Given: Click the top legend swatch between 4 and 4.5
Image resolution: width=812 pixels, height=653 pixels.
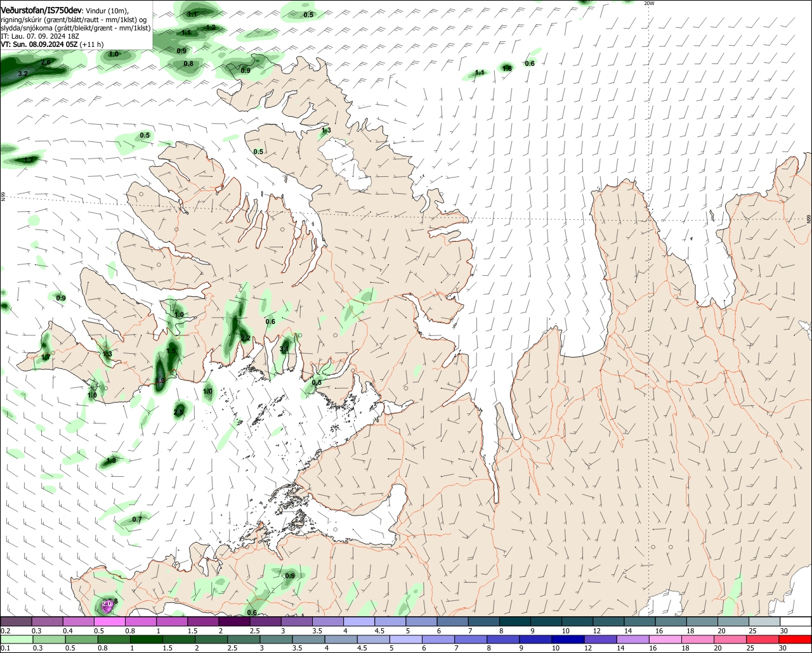Looking at the screenshot, I should click(x=359, y=622).
